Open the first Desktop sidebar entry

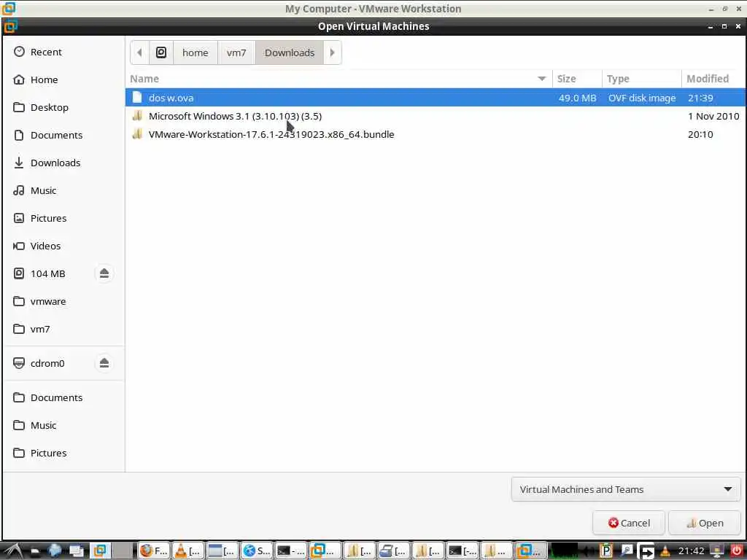(x=49, y=107)
